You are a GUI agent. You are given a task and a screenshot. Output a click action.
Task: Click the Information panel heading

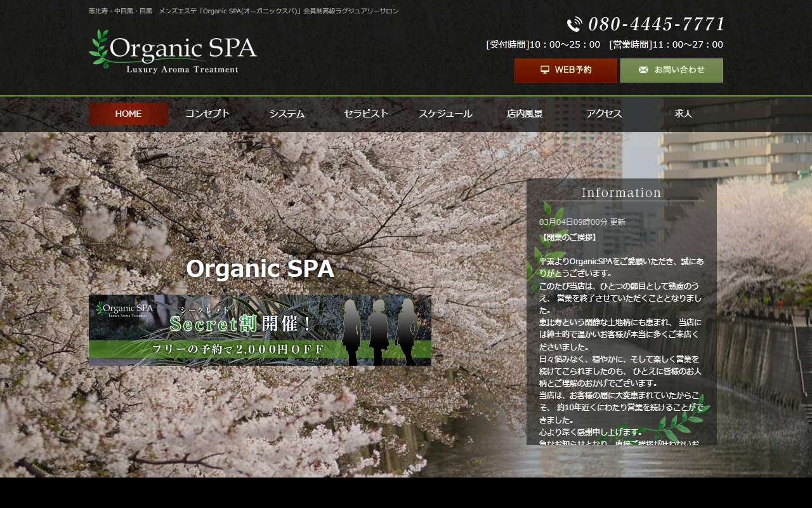[x=622, y=192]
